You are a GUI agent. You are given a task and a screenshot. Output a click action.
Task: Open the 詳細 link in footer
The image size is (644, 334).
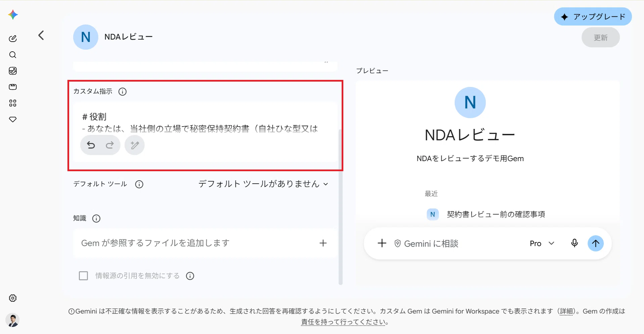click(x=566, y=312)
